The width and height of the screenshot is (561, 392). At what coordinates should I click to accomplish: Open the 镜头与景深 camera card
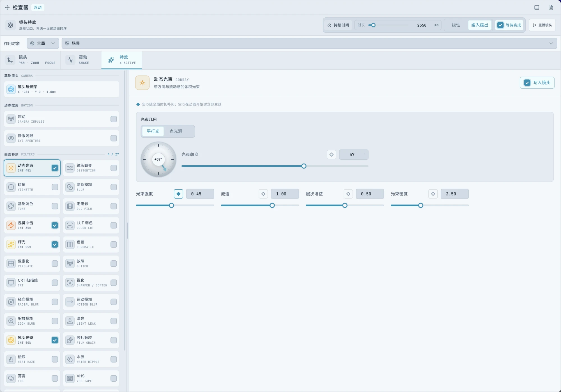click(61, 89)
